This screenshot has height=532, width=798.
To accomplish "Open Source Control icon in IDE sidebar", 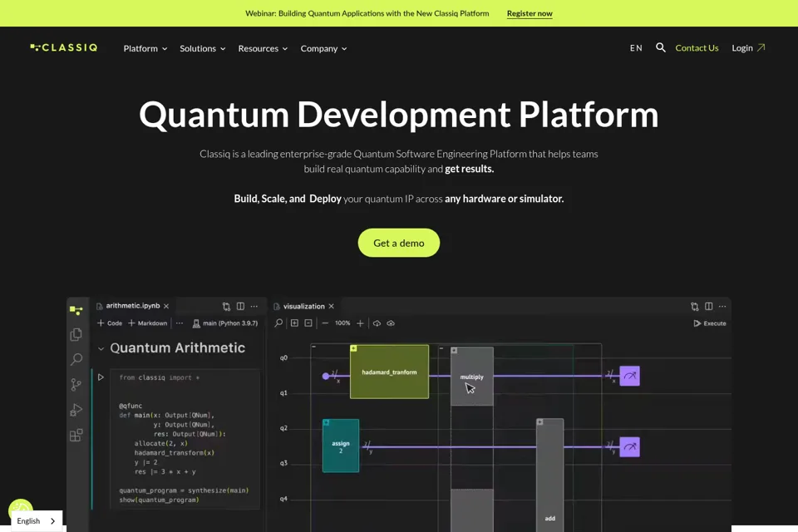I will 76,384.
